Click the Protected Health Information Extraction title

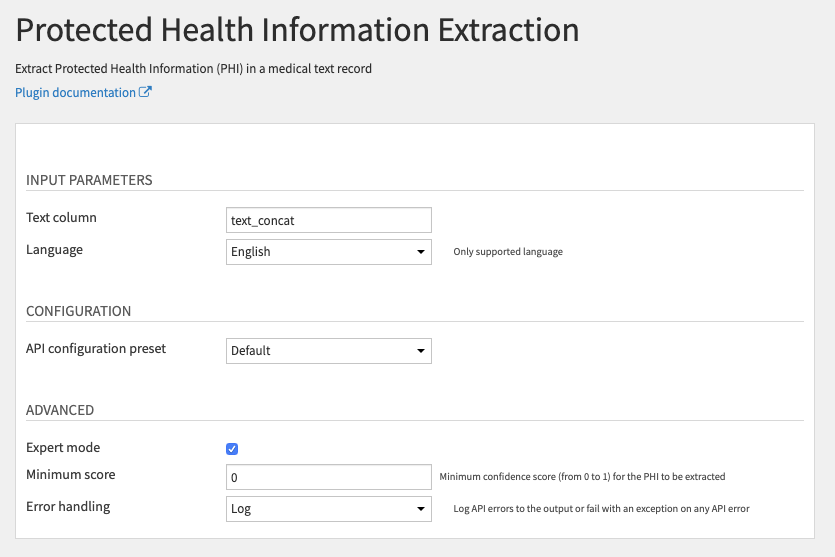coord(297,30)
